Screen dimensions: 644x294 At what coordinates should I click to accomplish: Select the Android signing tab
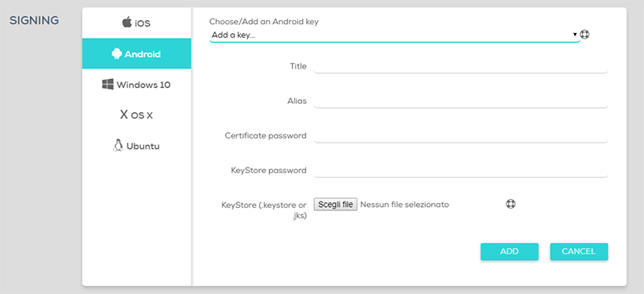point(136,53)
